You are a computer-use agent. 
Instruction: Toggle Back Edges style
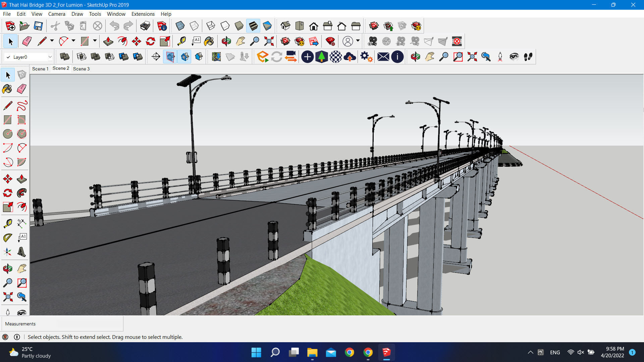point(194,26)
